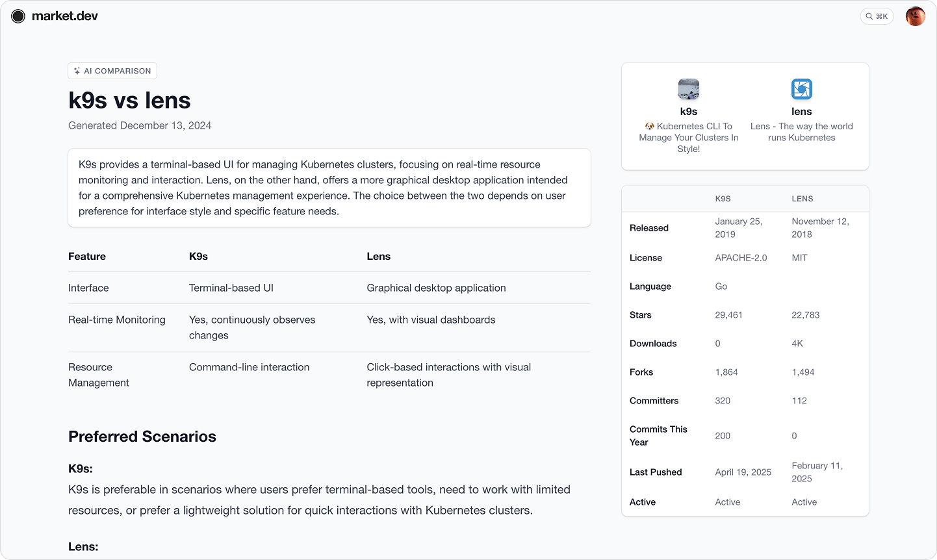937x560 pixels.
Task: Open the k9s project name link
Action: [689, 112]
